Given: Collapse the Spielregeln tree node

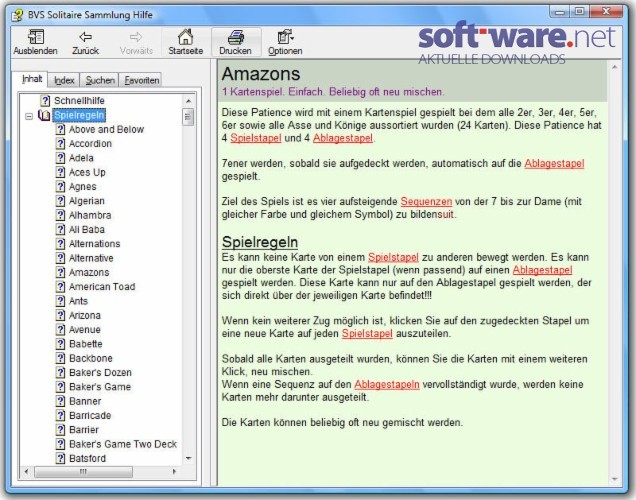Looking at the screenshot, I should coord(29,116).
